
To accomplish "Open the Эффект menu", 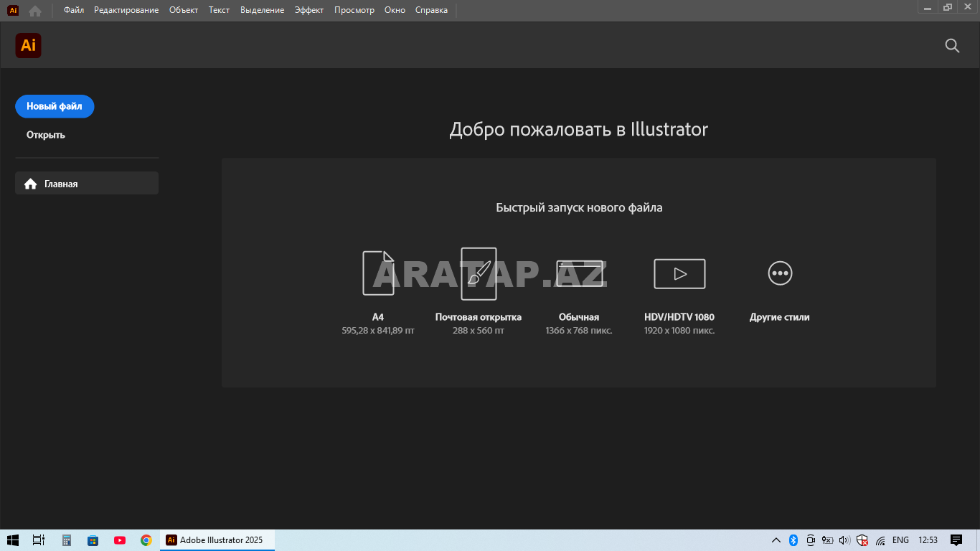I will [x=309, y=10].
